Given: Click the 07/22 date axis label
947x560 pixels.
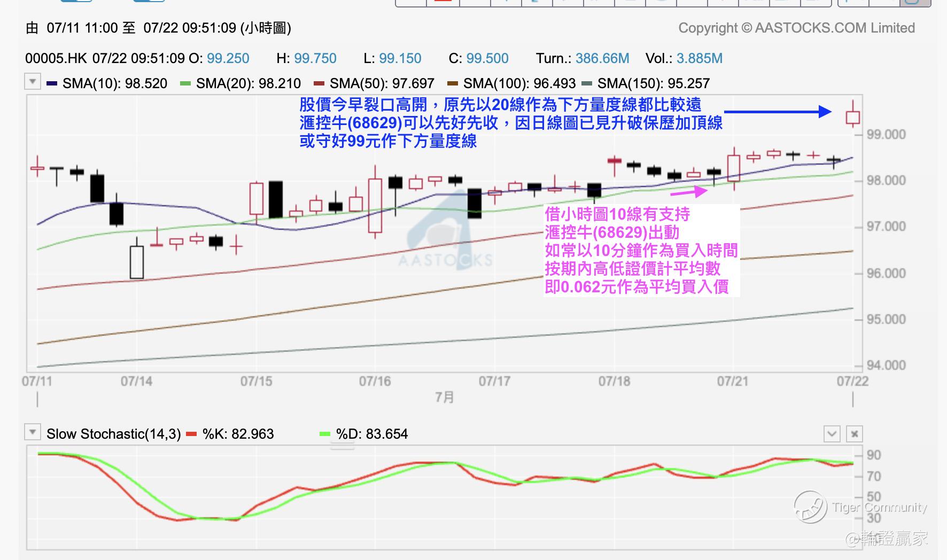Looking at the screenshot, I should pyautogui.click(x=852, y=382).
